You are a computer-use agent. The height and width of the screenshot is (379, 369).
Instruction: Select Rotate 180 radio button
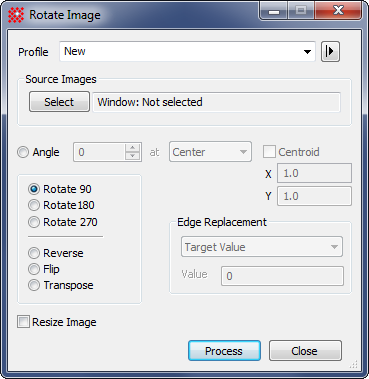(34, 205)
